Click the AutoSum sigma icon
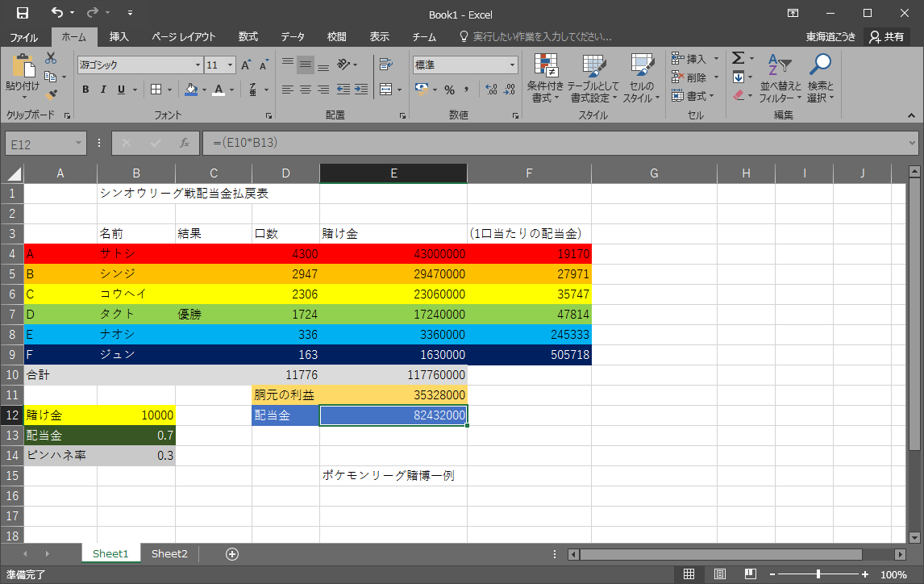This screenshot has height=584, width=924. [738, 58]
